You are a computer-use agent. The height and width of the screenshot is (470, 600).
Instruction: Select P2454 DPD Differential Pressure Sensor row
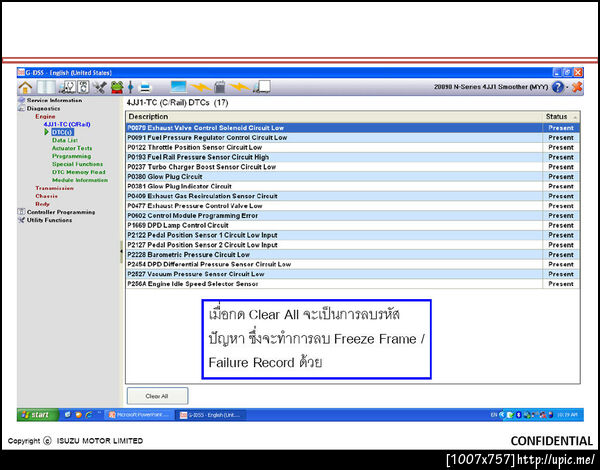coord(352,264)
